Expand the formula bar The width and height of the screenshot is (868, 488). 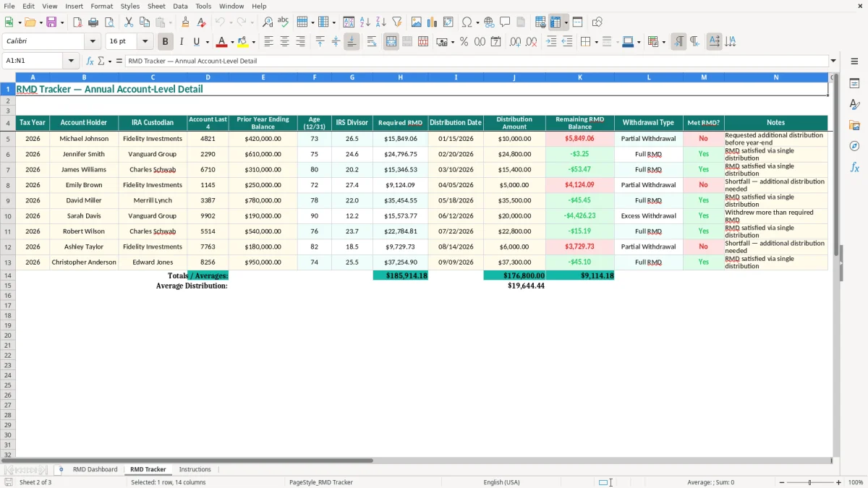point(833,61)
